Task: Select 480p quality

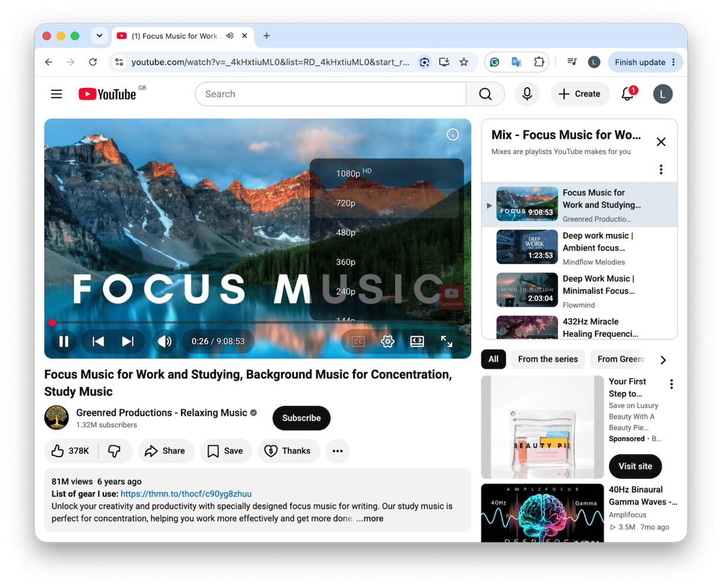Action: point(387,232)
